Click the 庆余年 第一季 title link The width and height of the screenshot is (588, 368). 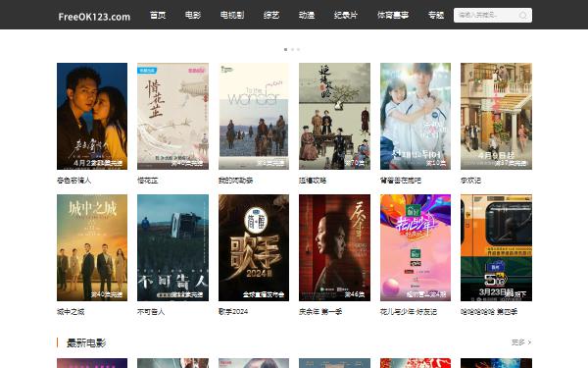[x=320, y=312]
